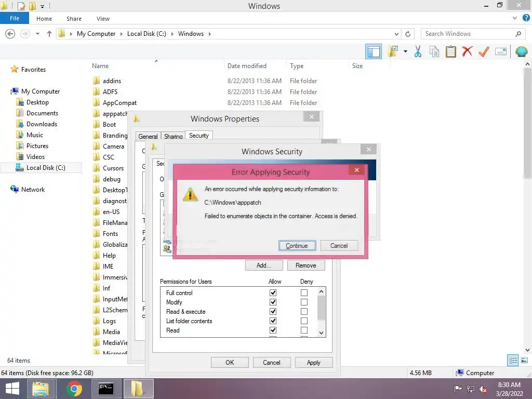The width and height of the screenshot is (532, 399).
Task: Click the Back navigation arrow
Action: tap(10, 34)
